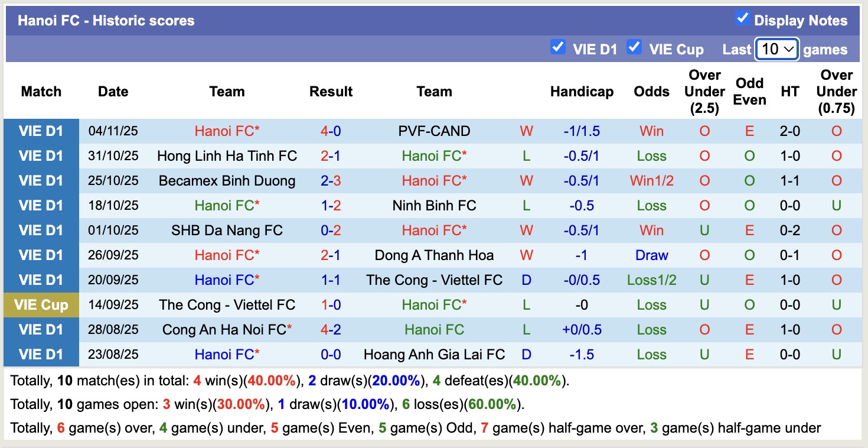The image size is (868, 448).
Task: Click Hong Linh Ha Tinh FC team name
Action: (x=227, y=156)
